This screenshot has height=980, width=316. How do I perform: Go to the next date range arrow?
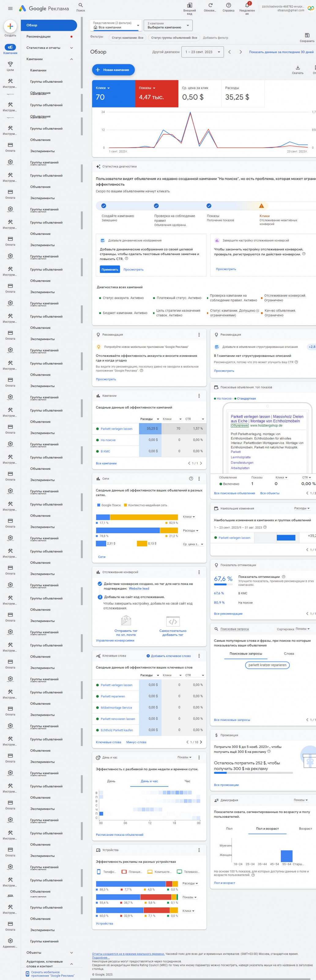(x=240, y=52)
